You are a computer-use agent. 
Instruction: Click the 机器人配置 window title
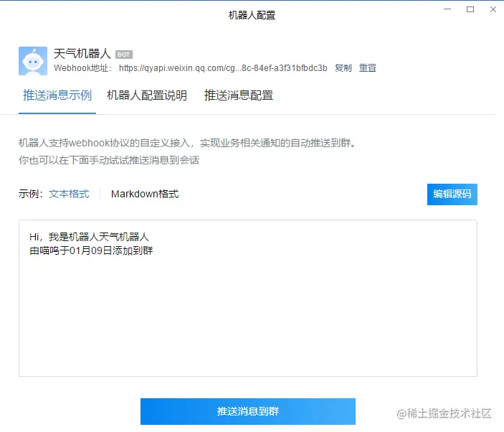252,15
